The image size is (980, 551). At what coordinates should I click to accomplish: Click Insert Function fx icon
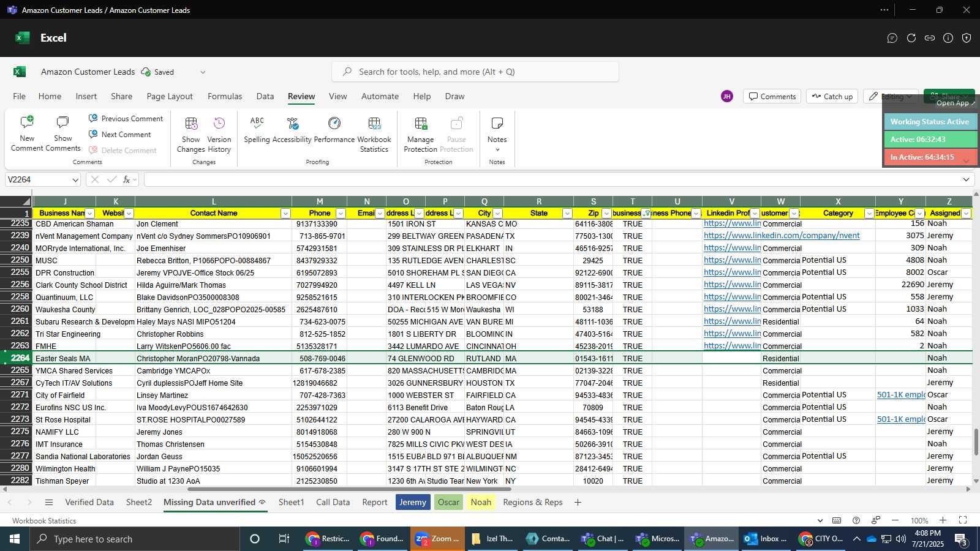[x=127, y=179]
